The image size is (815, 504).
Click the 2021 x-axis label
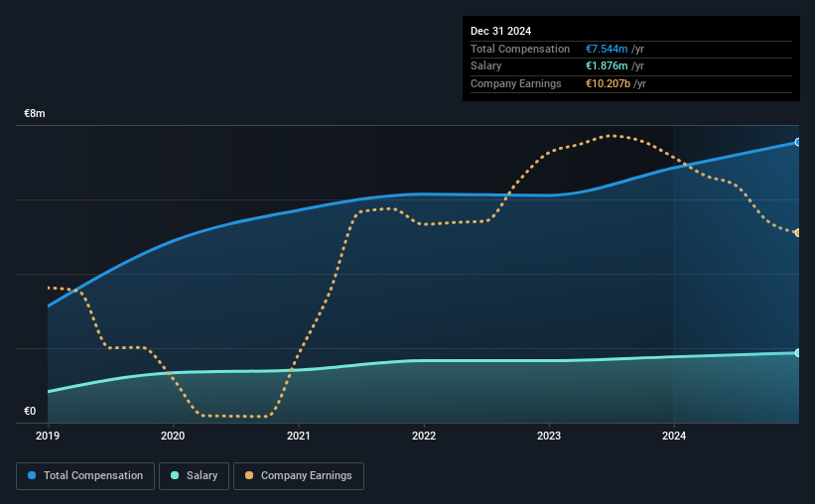pyautogui.click(x=299, y=436)
